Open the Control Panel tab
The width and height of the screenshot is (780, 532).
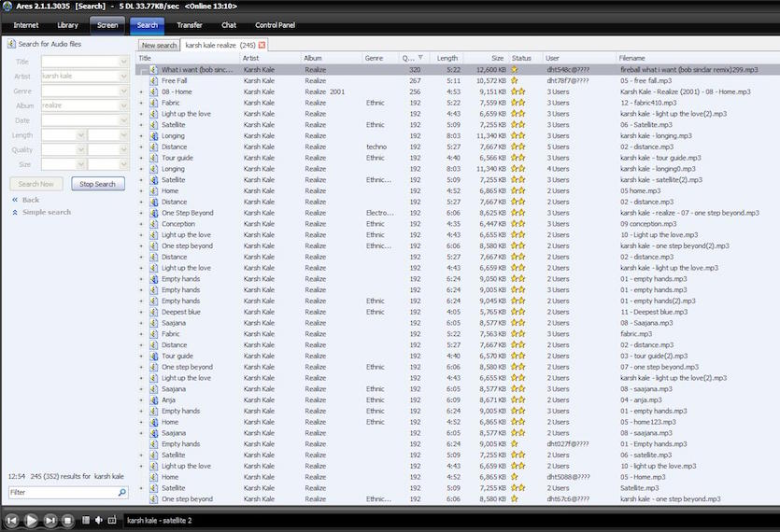pyautogui.click(x=275, y=25)
